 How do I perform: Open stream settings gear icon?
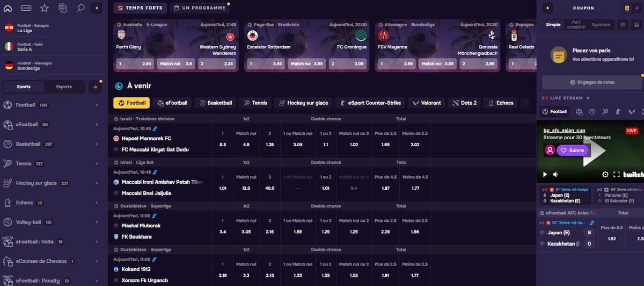(x=605, y=174)
